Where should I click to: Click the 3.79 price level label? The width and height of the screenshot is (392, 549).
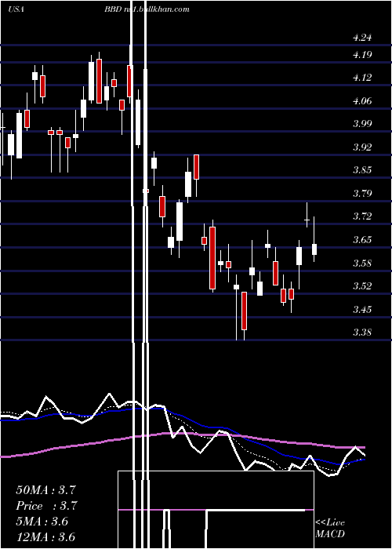coord(362,193)
